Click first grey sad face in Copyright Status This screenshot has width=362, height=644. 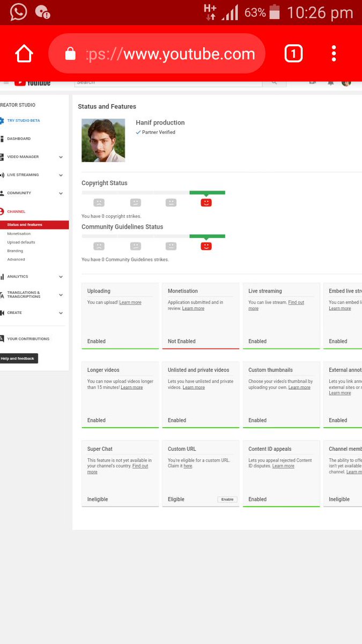[99, 202]
